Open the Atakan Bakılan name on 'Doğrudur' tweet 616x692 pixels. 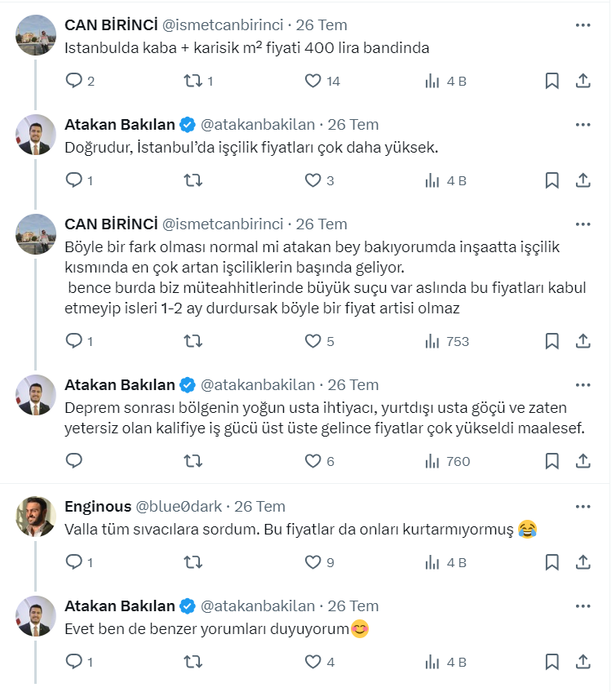click(120, 125)
